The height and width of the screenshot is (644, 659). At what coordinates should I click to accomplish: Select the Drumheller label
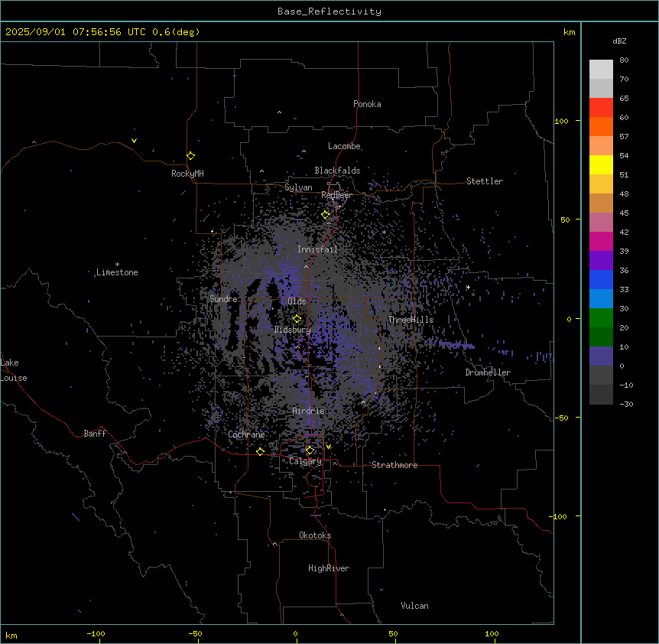[488, 372]
